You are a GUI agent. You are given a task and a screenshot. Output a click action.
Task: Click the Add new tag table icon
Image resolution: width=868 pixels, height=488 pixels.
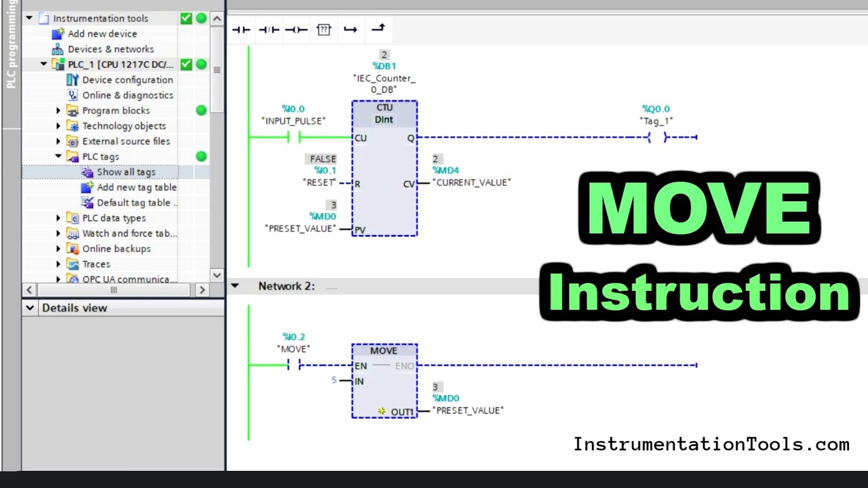(87, 187)
